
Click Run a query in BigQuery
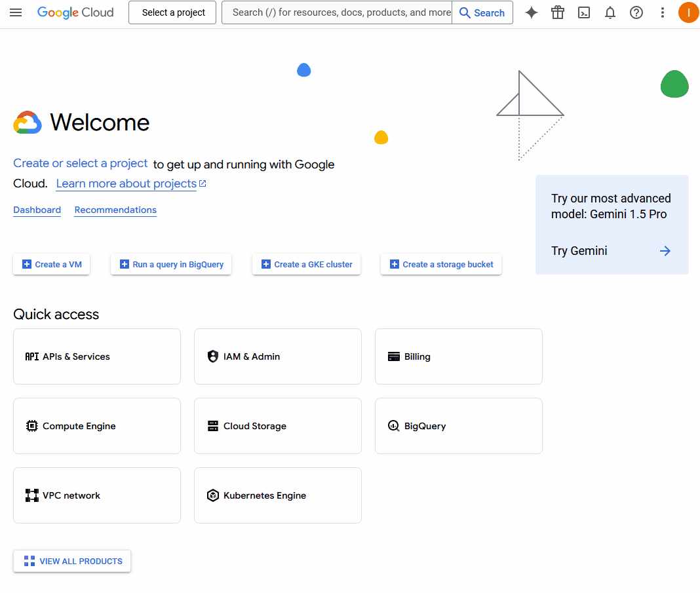click(x=171, y=265)
